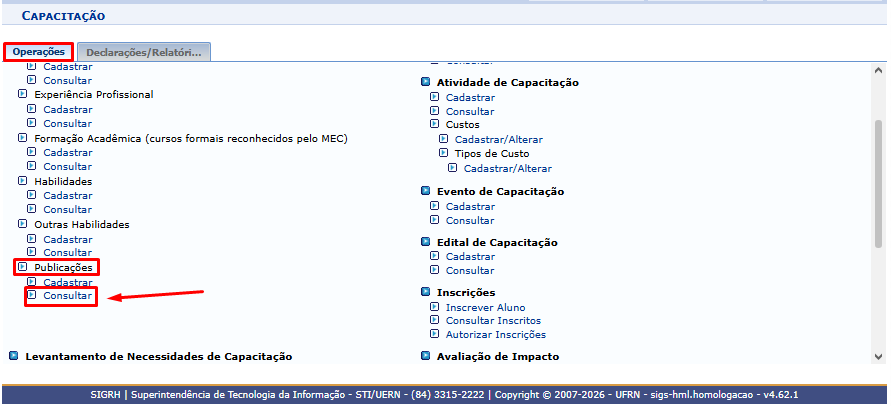Click the bullet icon beside Inscrever Aluno

(x=434, y=306)
